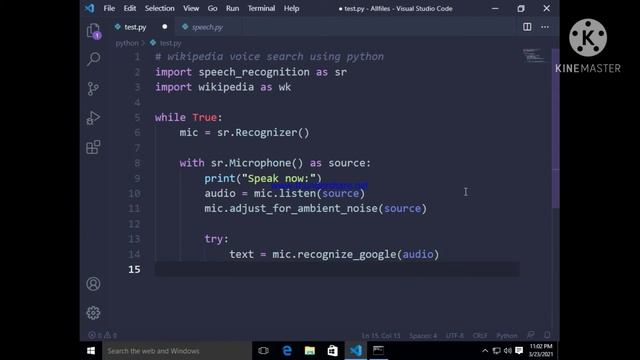Open More Actions ellipsis in editor

tap(545, 27)
